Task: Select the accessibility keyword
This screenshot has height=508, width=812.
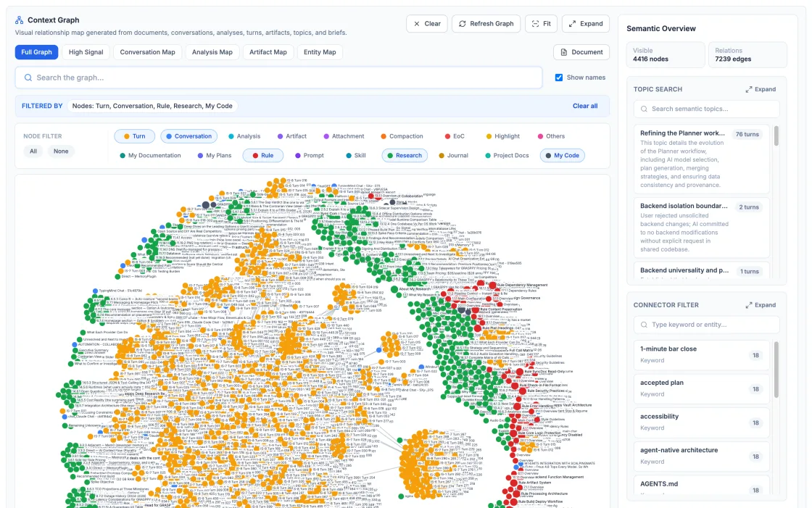Action: (702, 422)
